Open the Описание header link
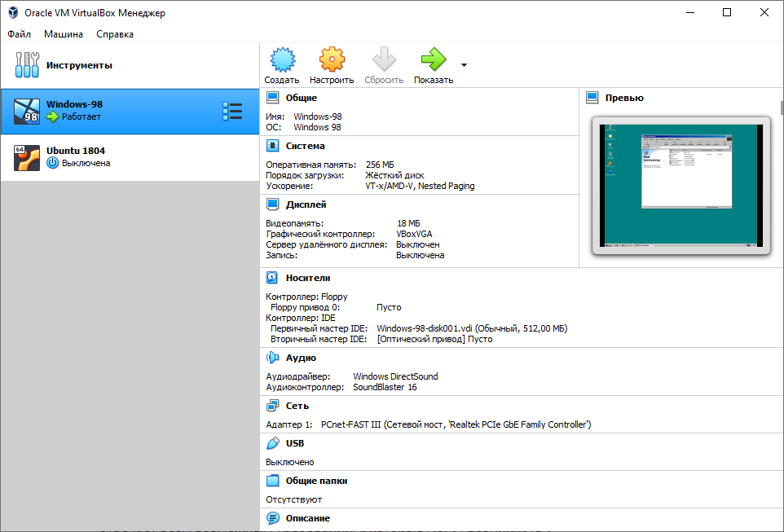This screenshot has width=784, height=532. (x=308, y=518)
